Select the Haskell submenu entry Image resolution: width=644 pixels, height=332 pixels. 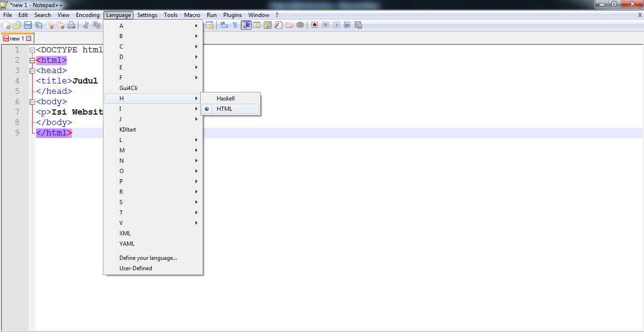(225, 98)
